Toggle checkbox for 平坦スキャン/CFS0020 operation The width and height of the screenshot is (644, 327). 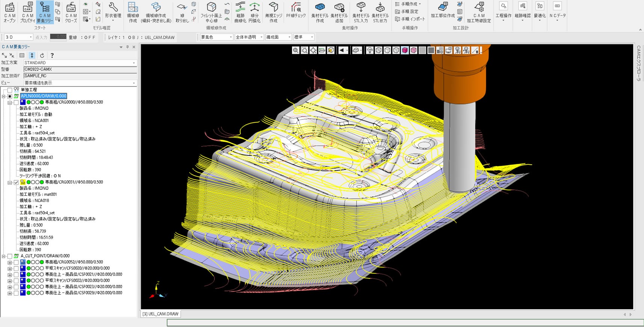coord(16,268)
